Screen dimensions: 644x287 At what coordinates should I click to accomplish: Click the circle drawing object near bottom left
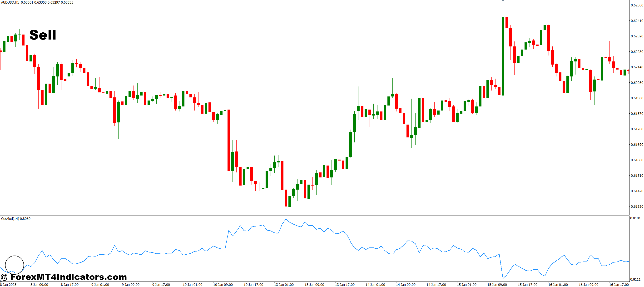tap(14, 265)
